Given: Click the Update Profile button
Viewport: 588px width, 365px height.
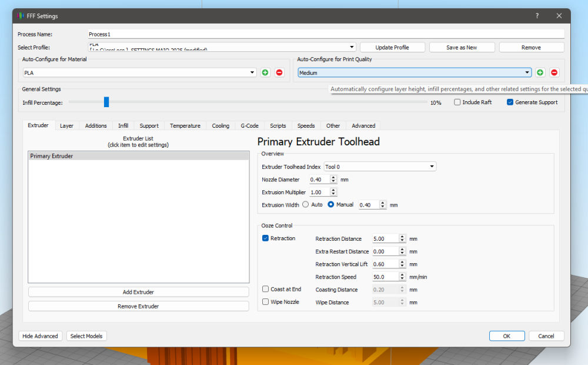Looking at the screenshot, I should (392, 47).
